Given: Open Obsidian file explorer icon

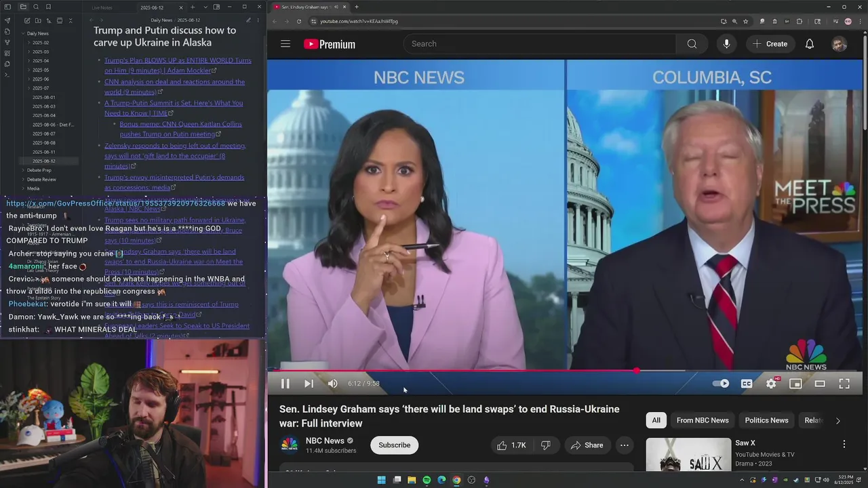Looking at the screenshot, I should click(x=22, y=7).
